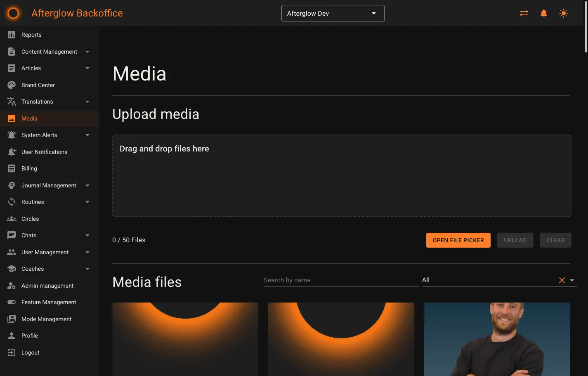This screenshot has height=376, width=588.
Task: Clear the All filter using the X
Action: 562,280
